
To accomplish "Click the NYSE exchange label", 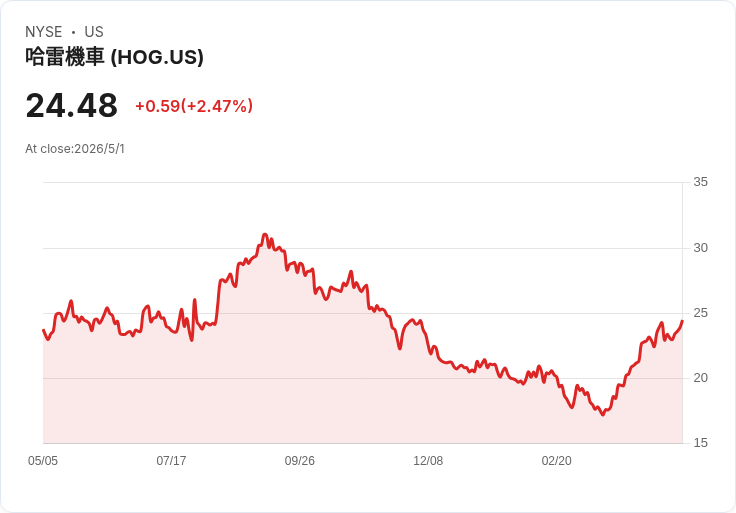I will coord(44,32).
